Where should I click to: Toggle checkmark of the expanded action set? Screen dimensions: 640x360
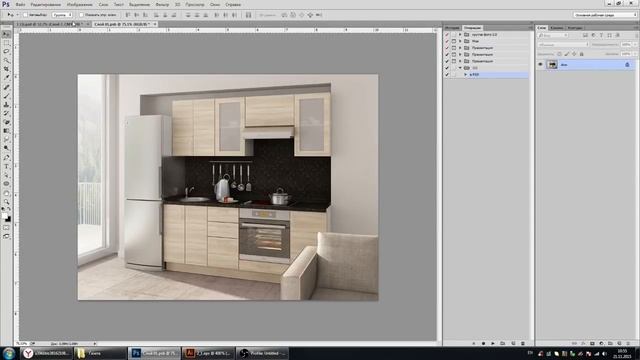pos(447,68)
